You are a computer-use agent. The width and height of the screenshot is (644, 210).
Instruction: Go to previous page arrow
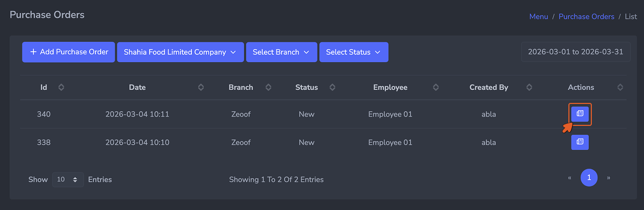(569, 178)
